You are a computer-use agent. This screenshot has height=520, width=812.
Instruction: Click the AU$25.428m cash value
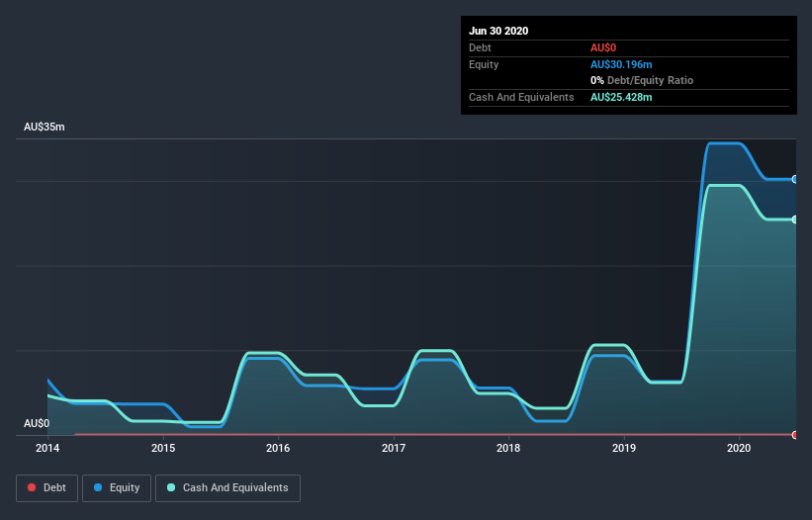[x=621, y=97]
